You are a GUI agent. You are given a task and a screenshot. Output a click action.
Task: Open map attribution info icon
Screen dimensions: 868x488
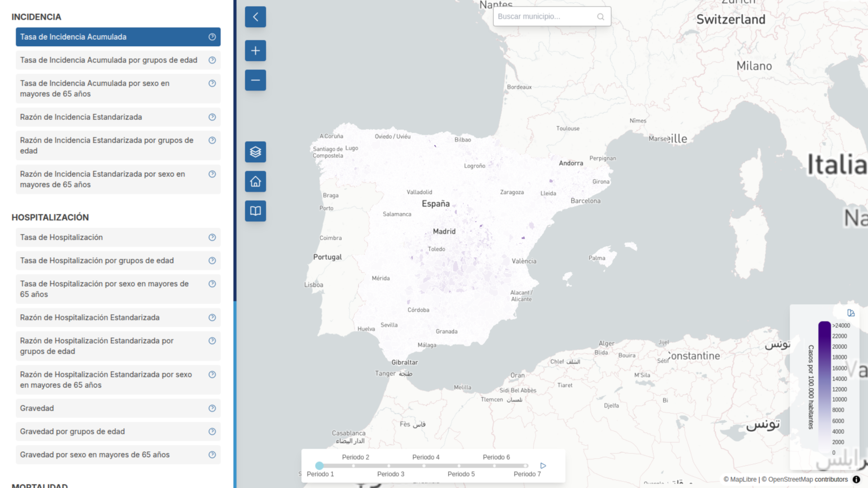pyautogui.click(x=856, y=479)
